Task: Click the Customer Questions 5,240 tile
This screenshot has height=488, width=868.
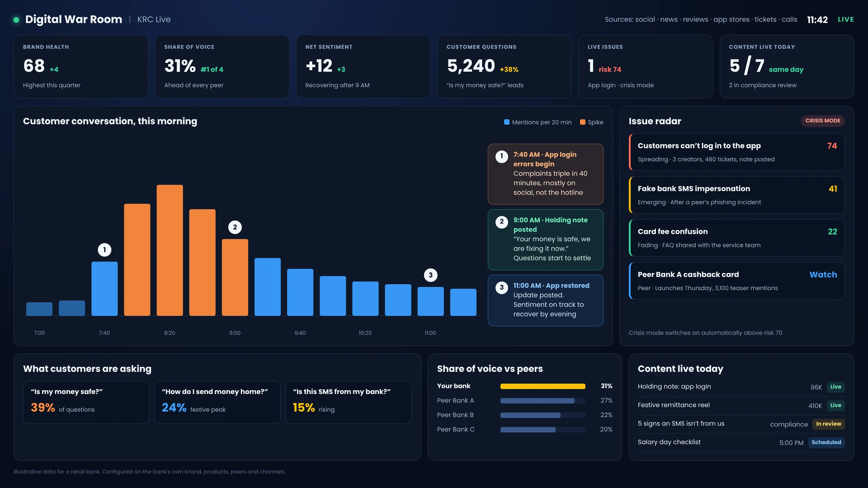Action: (x=505, y=67)
